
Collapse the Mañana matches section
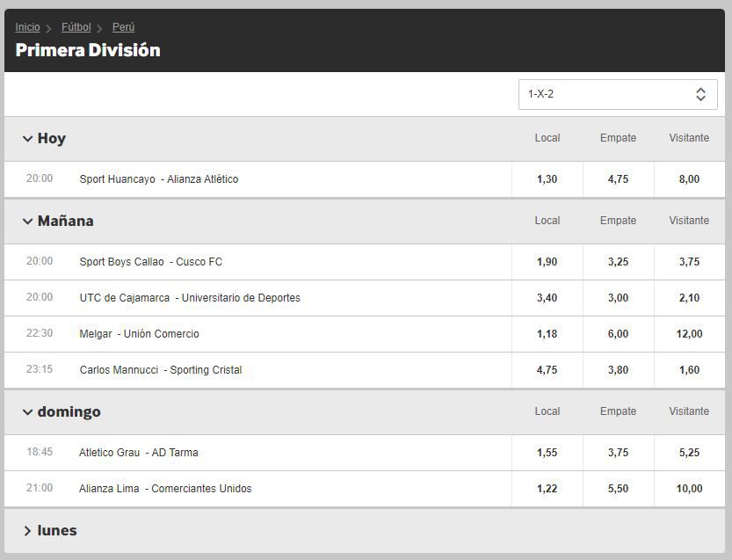[27, 222]
